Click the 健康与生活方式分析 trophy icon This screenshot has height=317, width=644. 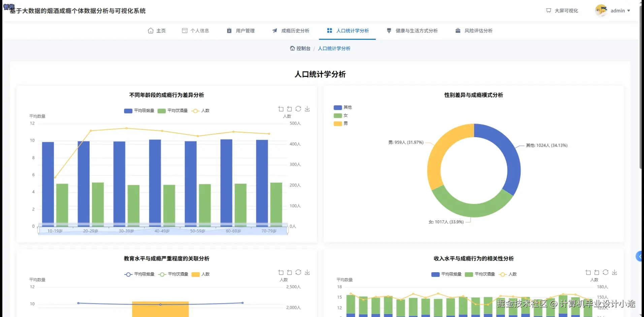[x=389, y=31]
